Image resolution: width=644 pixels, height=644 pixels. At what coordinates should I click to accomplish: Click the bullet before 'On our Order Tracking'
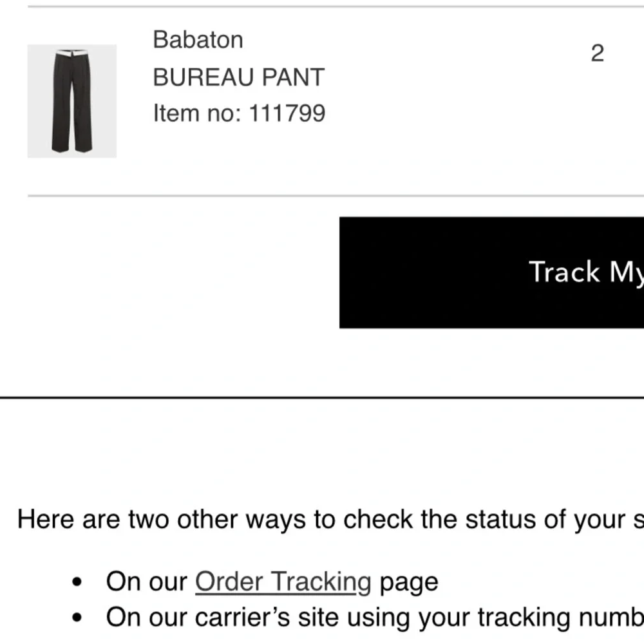tap(78, 582)
